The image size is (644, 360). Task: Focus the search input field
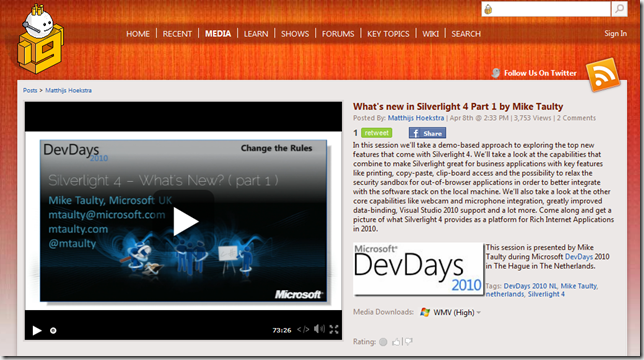coord(546,9)
